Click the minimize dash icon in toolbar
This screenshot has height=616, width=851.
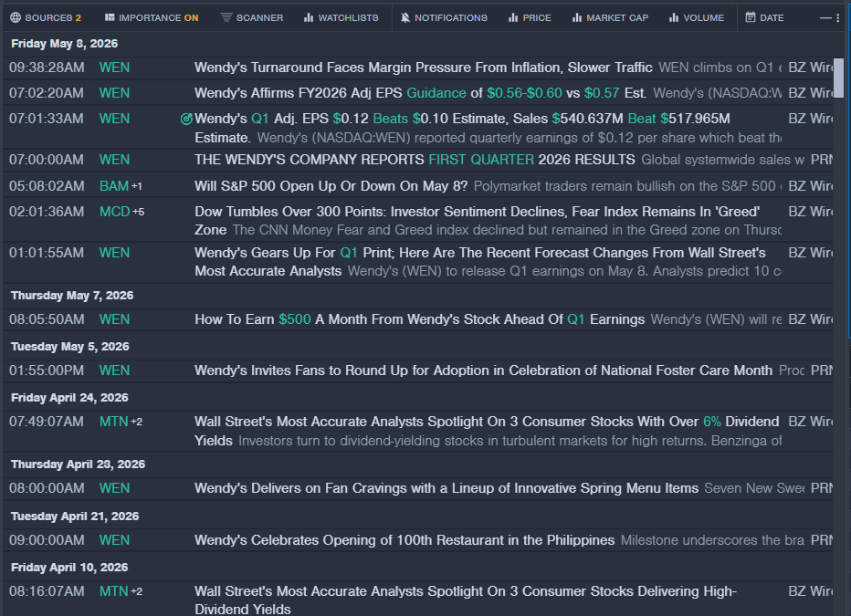tap(825, 17)
